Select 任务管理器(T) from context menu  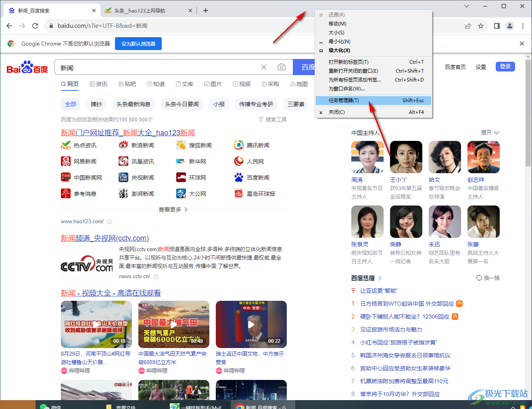click(373, 101)
